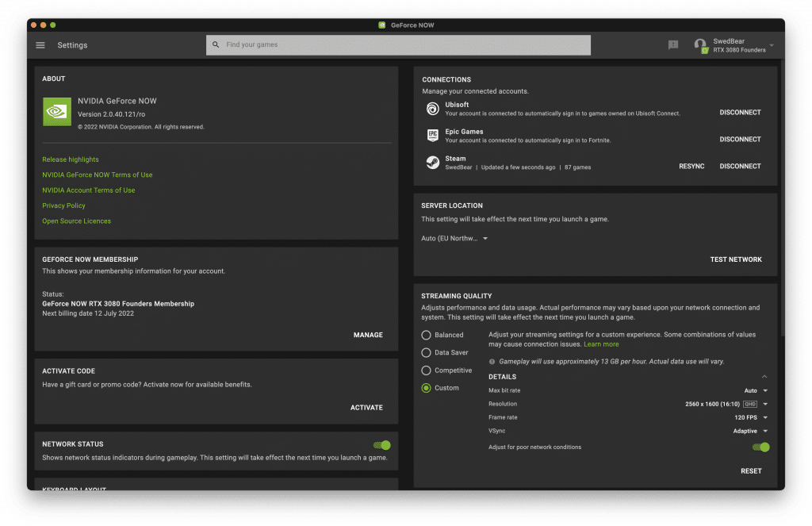This screenshot has width=812, height=526.
Task: Click the SwedBear profile avatar
Action: tap(701, 45)
